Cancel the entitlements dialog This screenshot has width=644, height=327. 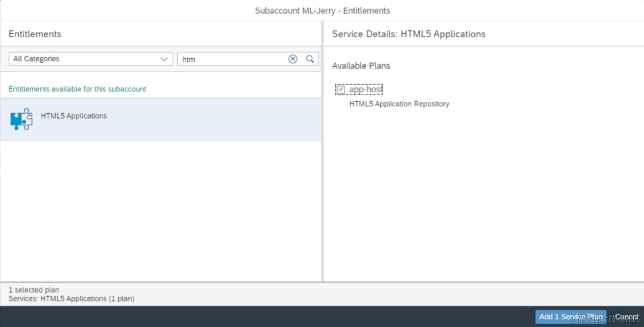click(x=626, y=317)
